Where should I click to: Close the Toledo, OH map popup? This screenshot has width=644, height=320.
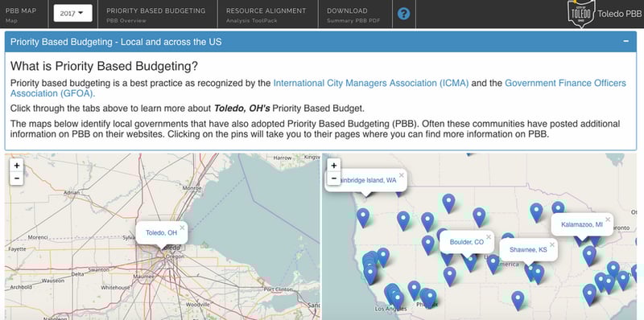click(x=182, y=228)
